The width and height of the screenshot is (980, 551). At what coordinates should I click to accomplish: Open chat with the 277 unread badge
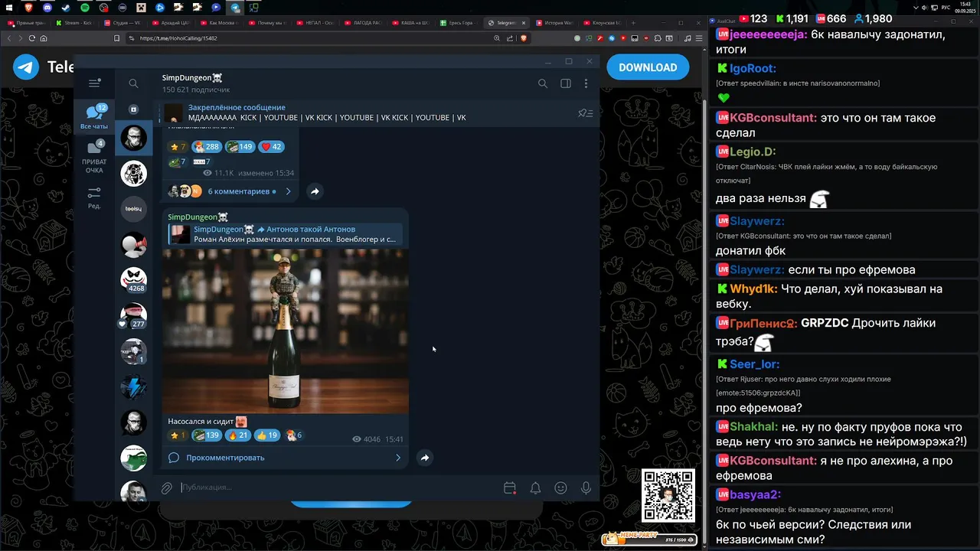coord(133,315)
